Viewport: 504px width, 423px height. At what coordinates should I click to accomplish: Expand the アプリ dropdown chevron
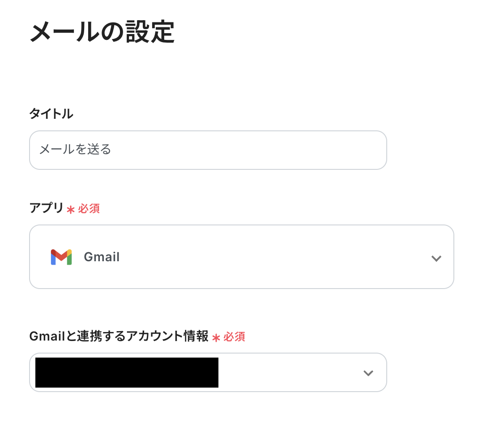tap(436, 258)
